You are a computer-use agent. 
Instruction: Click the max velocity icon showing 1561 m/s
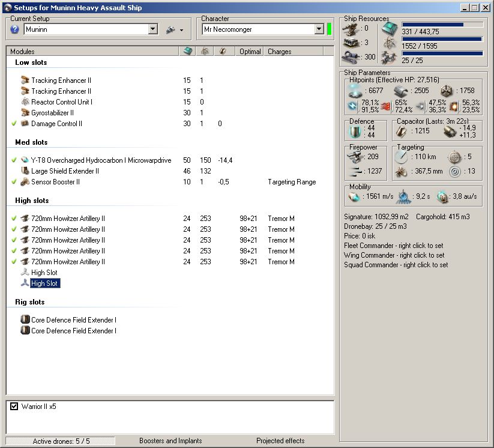354,197
